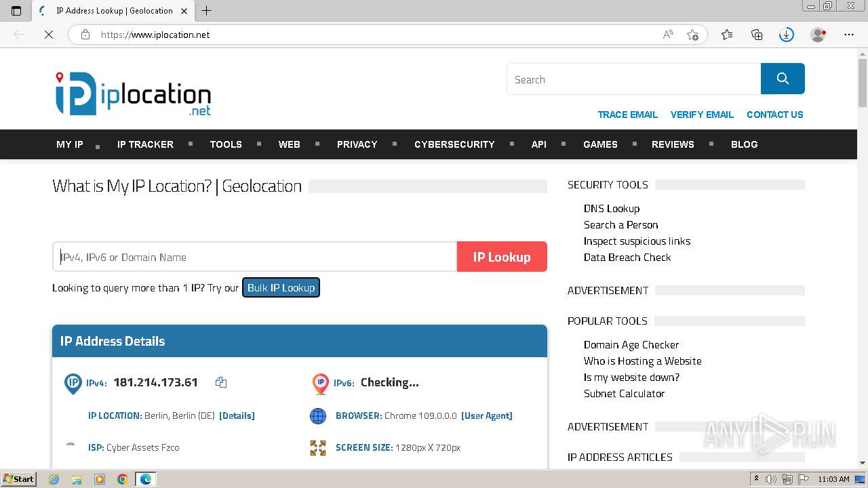
Task: Open browser Collections icon
Action: (x=757, y=35)
